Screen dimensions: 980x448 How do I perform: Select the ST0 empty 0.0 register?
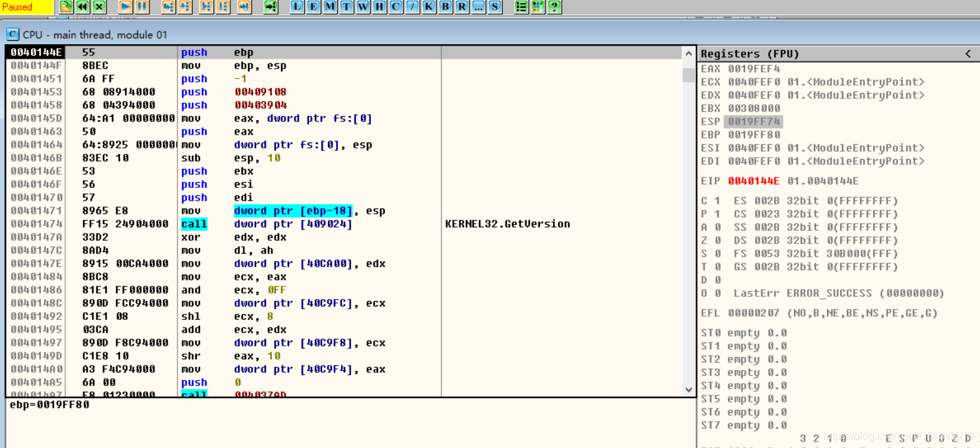[744, 333]
